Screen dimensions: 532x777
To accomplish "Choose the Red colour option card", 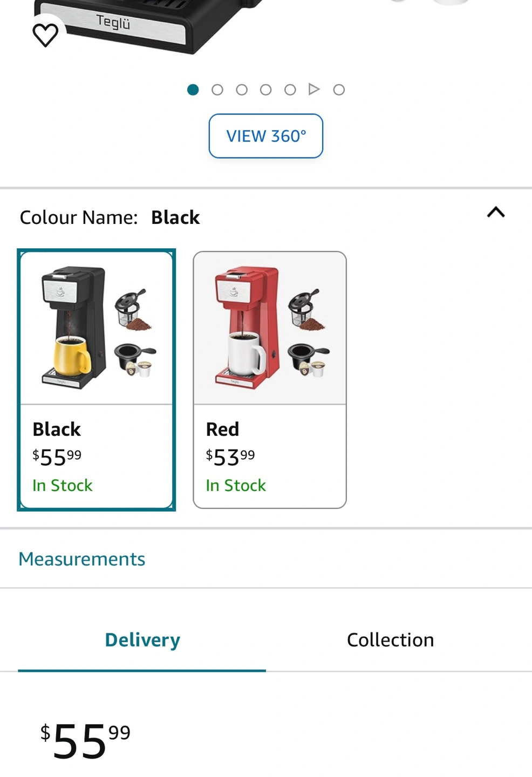I will [270, 380].
